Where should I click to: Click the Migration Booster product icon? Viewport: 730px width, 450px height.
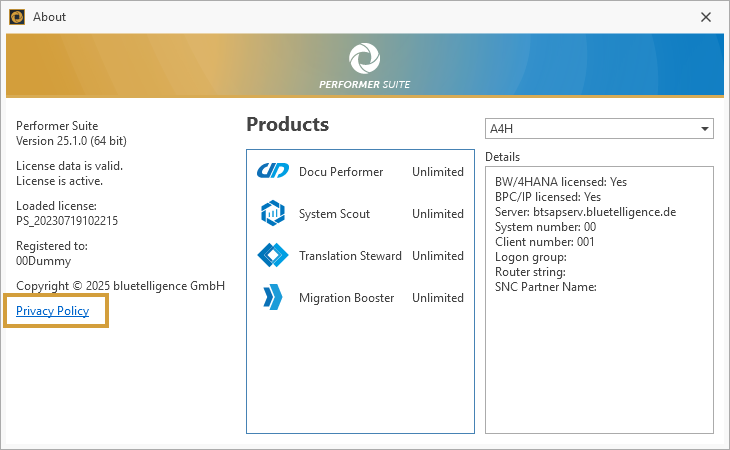point(273,298)
